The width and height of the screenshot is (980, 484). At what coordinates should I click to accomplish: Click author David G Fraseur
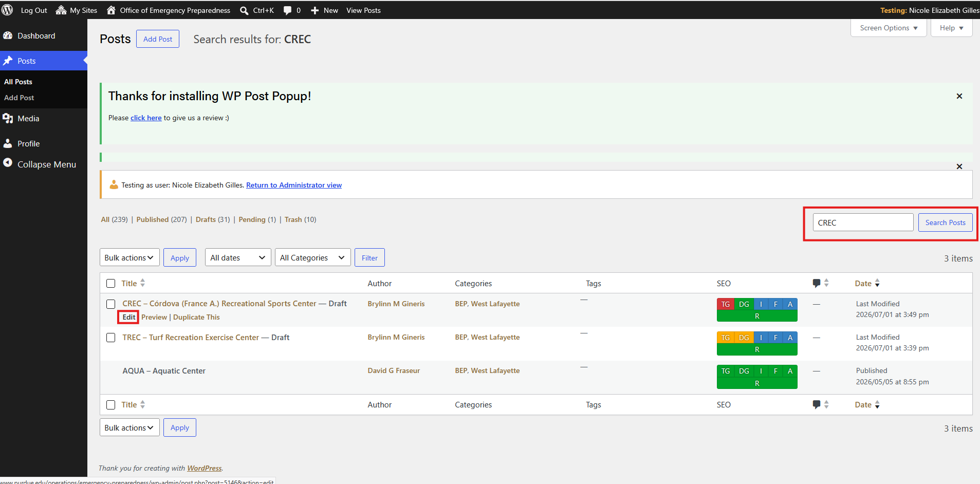coord(394,370)
